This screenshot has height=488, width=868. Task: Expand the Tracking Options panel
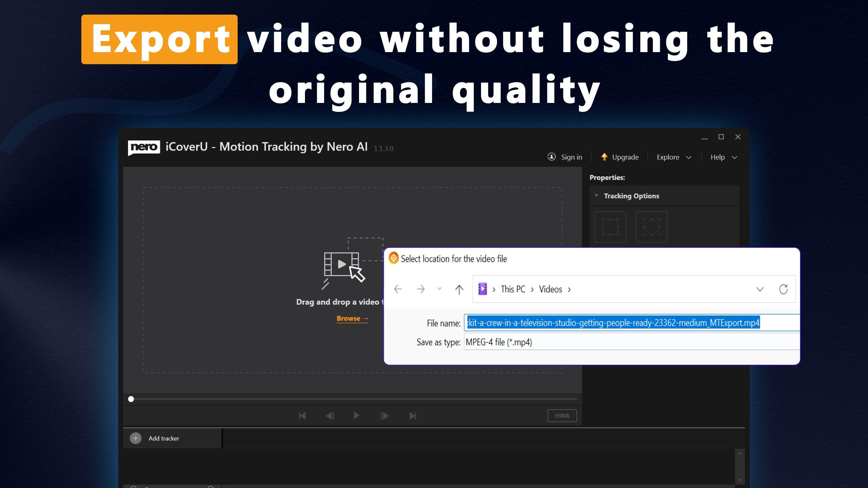pyautogui.click(x=596, y=195)
